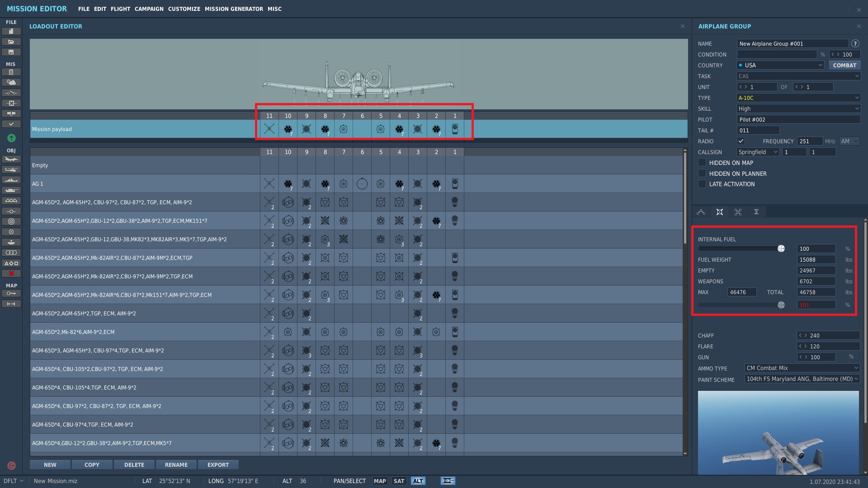The image size is (868, 488).
Task: Click station 6 pylon in AG 1 row
Action: tap(362, 184)
